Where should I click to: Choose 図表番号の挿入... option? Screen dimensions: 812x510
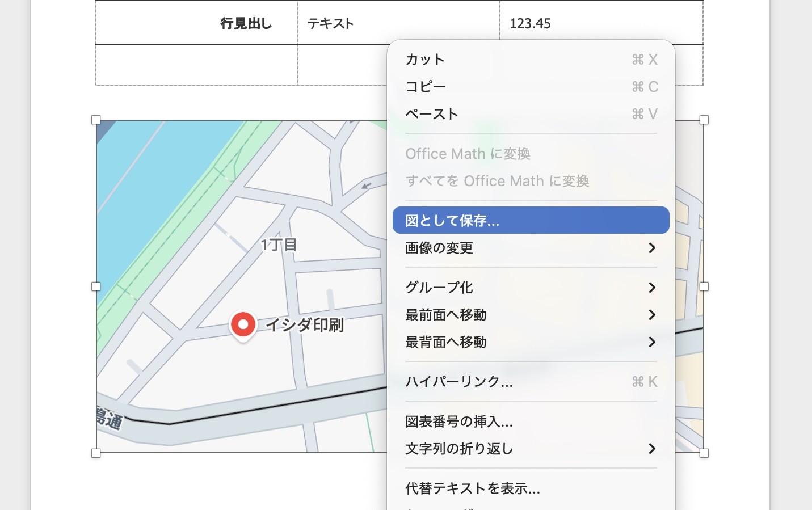(531, 422)
